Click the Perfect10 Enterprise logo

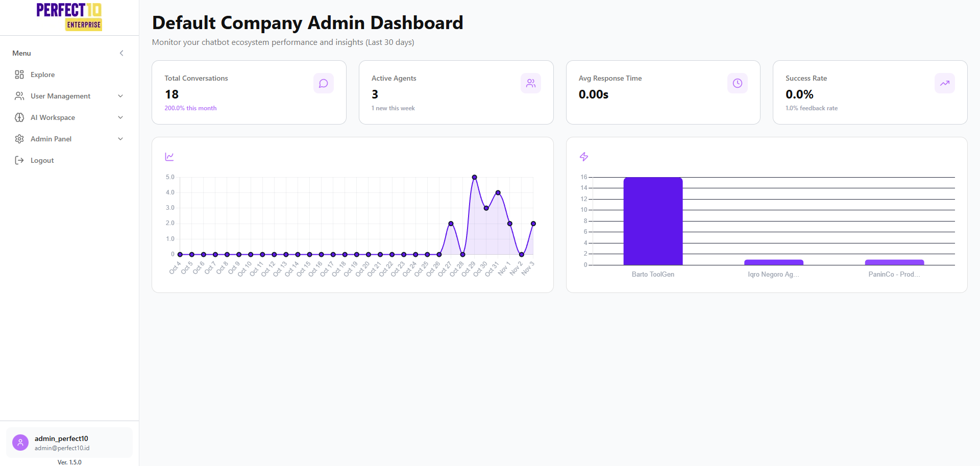[69, 17]
